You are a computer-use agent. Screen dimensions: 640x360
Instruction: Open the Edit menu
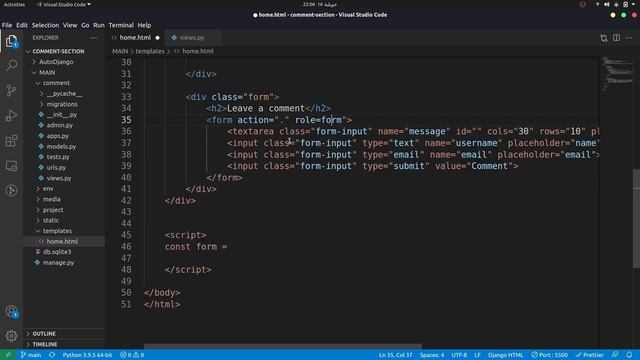click(22, 25)
